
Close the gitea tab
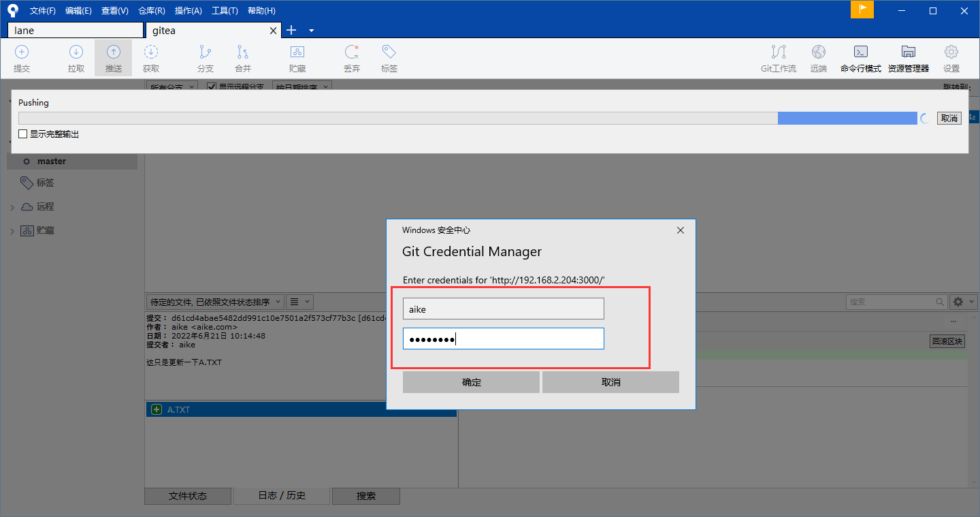point(274,31)
